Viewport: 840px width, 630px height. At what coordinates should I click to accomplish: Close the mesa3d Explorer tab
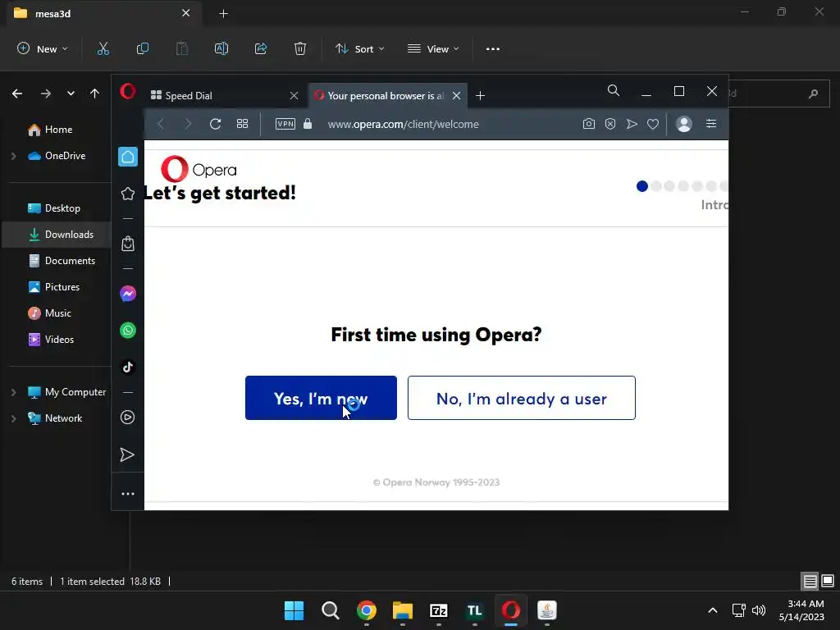click(186, 13)
